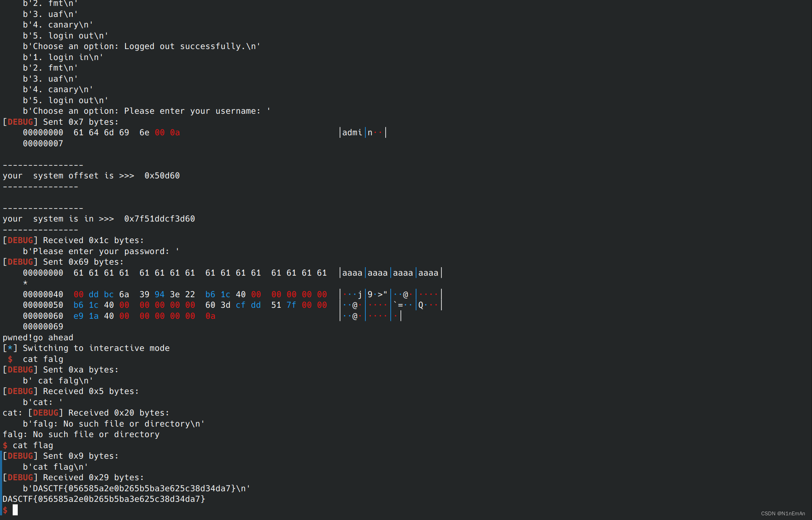Click the "$ cat falg" command line
812x520 pixels.
point(35,359)
